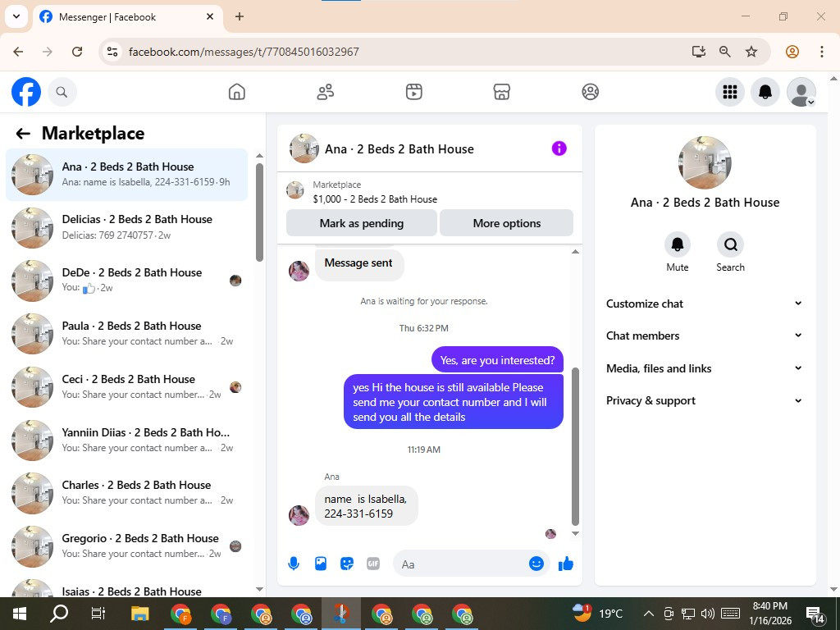The height and width of the screenshot is (630, 840).
Task: Click the facebook.com address bar URL
Action: (244, 52)
